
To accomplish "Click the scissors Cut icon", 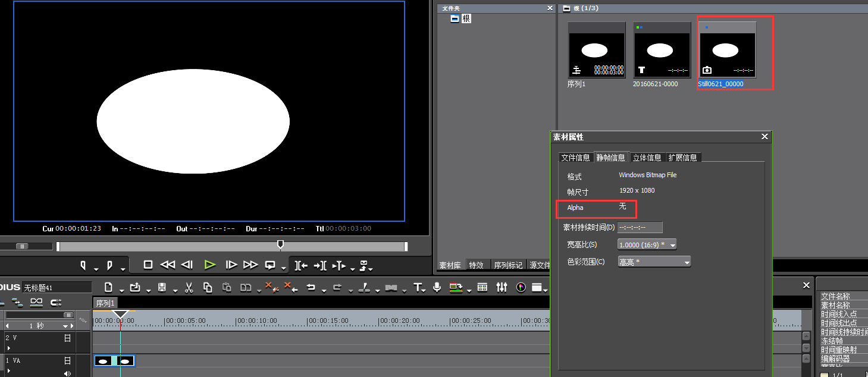I will (189, 288).
